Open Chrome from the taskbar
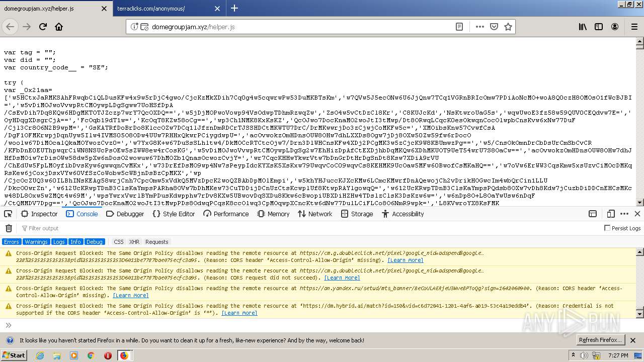Screen dimensions: 644x362 [x=91, y=355]
